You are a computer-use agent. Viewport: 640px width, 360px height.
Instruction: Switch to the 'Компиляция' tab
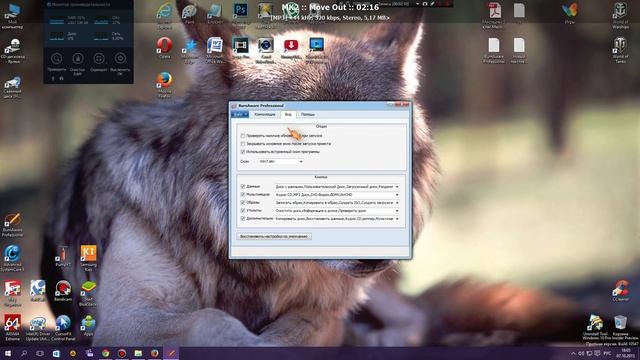click(x=265, y=115)
